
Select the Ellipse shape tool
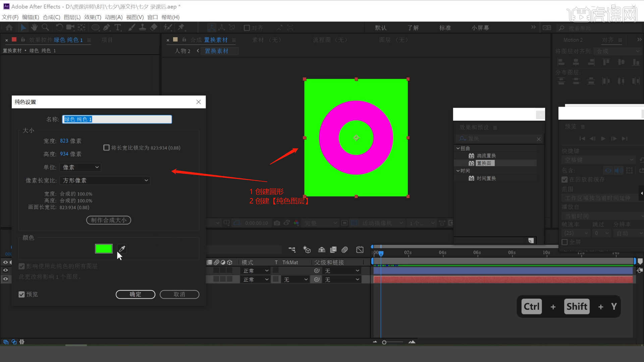point(96,27)
